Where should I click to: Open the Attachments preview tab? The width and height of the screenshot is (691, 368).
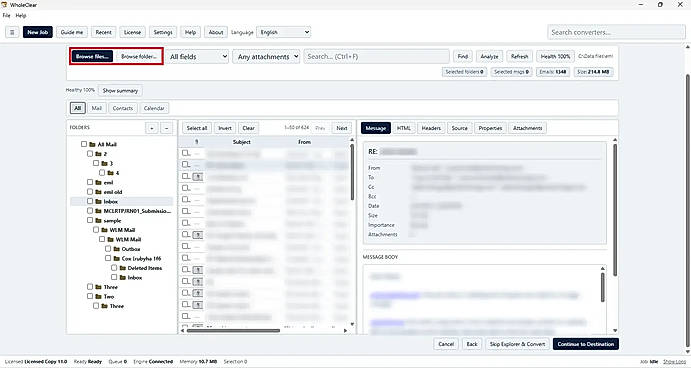tap(528, 128)
